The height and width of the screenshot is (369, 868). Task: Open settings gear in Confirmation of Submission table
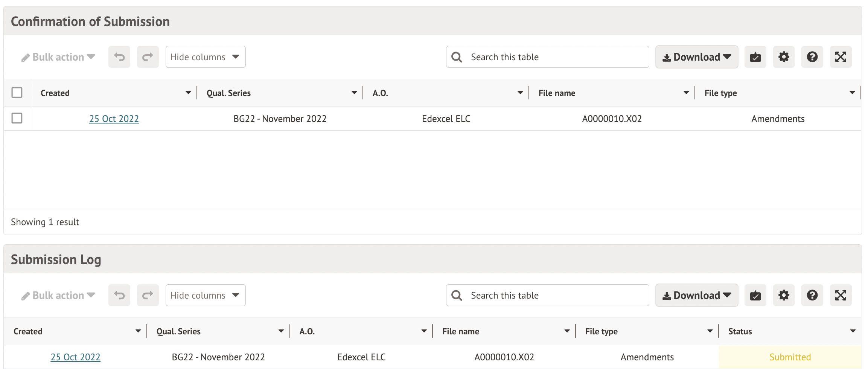coord(784,57)
